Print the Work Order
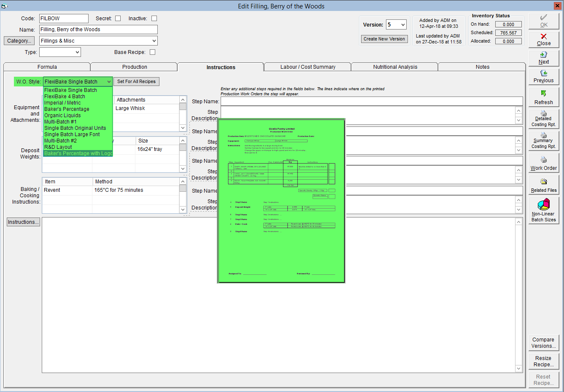The image size is (564, 392). pyautogui.click(x=544, y=163)
